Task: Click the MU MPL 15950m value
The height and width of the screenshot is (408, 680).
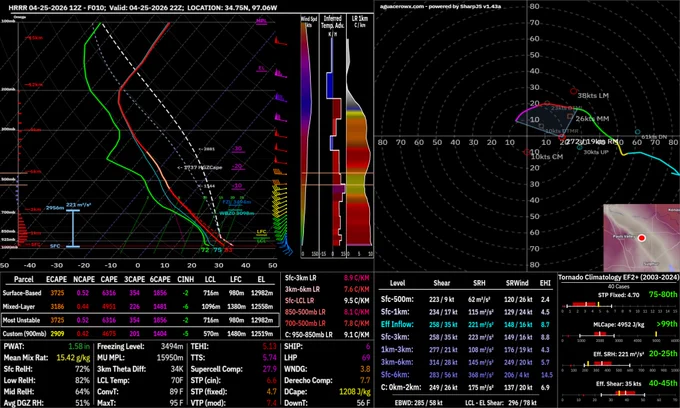Action: [170, 358]
